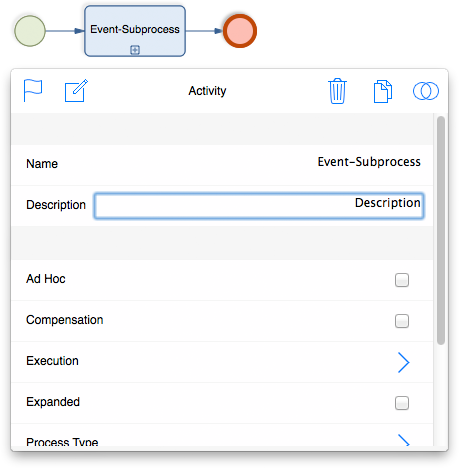
Task: Enable the Ad Hoc checkbox
Action: click(402, 280)
